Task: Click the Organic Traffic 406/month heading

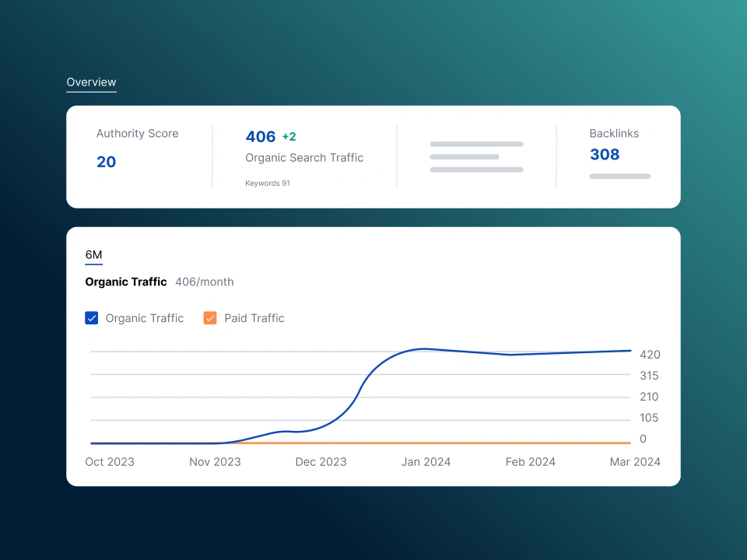Action: click(159, 282)
